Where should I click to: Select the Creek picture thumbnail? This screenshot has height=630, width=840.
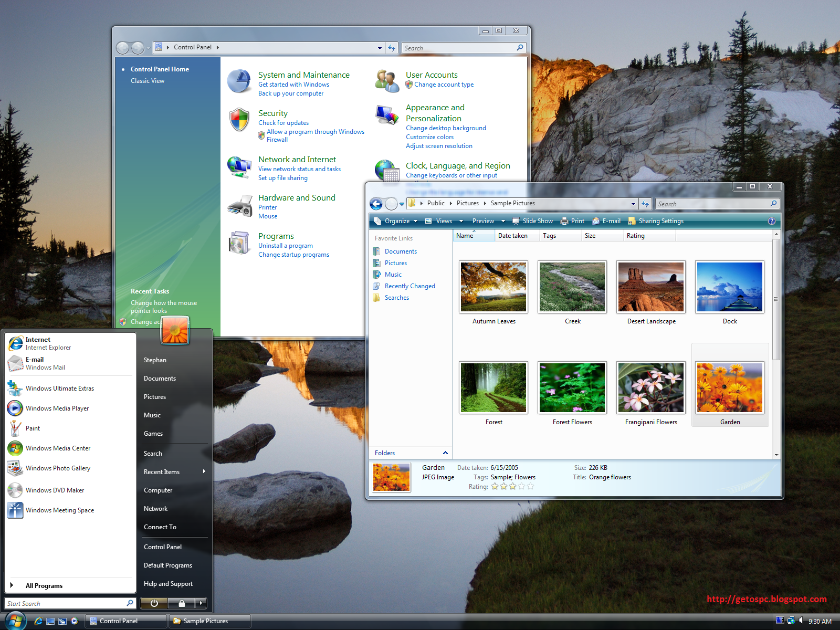click(x=572, y=287)
